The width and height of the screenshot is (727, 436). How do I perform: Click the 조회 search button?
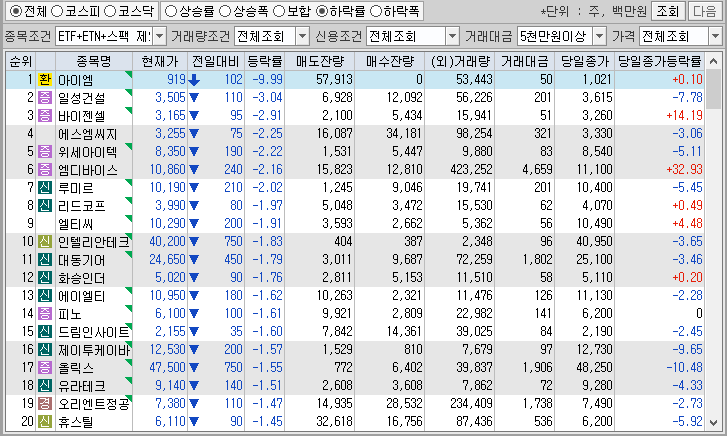668,11
